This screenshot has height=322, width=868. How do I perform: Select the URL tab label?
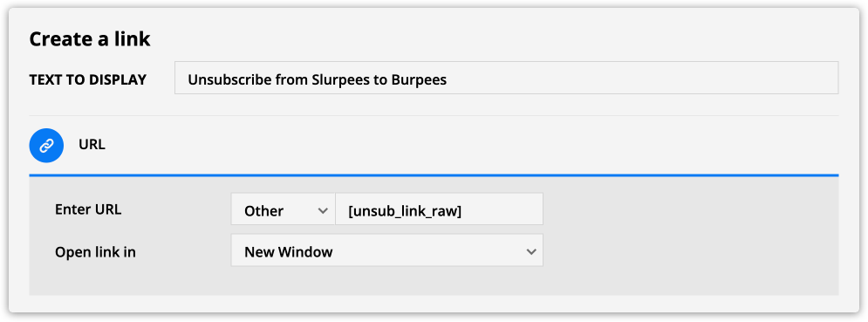92,145
